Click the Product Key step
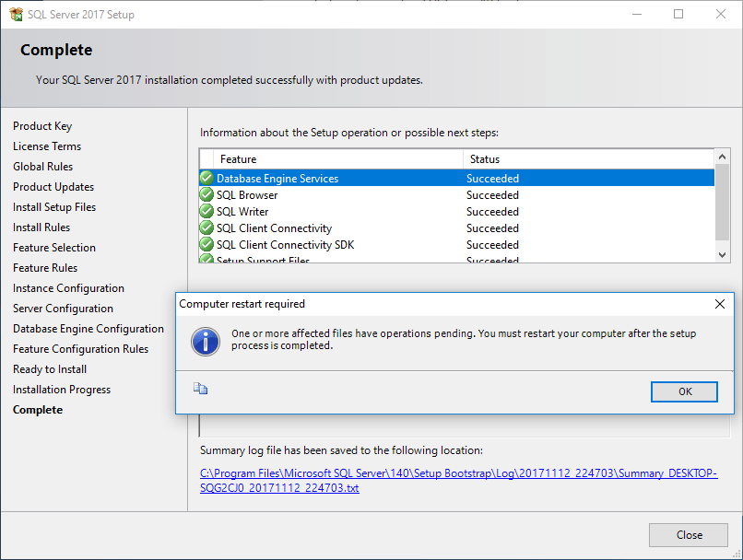Screen dimensions: 743x560 coord(42,126)
